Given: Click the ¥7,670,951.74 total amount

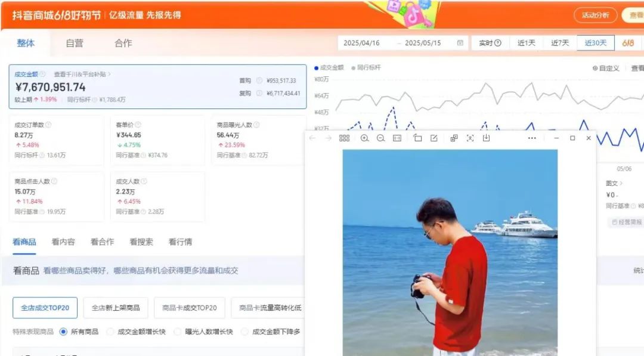Looking at the screenshot, I should (51, 87).
